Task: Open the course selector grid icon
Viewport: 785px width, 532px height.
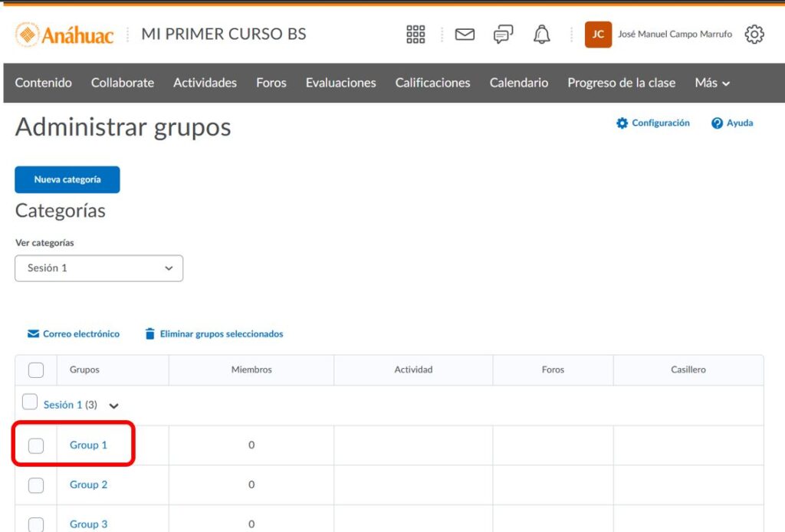Action: (x=415, y=34)
